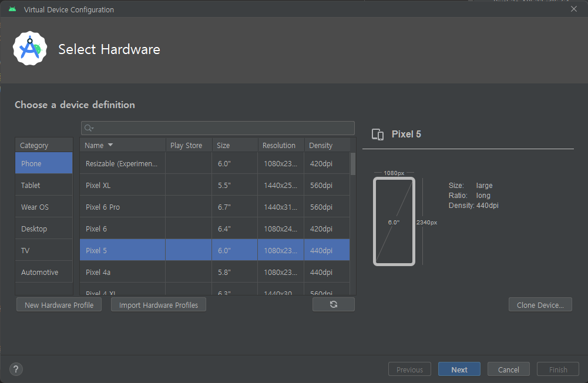Click the Android Studio logo in the header
Screen dimensions: 588x383
(x=30, y=48)
